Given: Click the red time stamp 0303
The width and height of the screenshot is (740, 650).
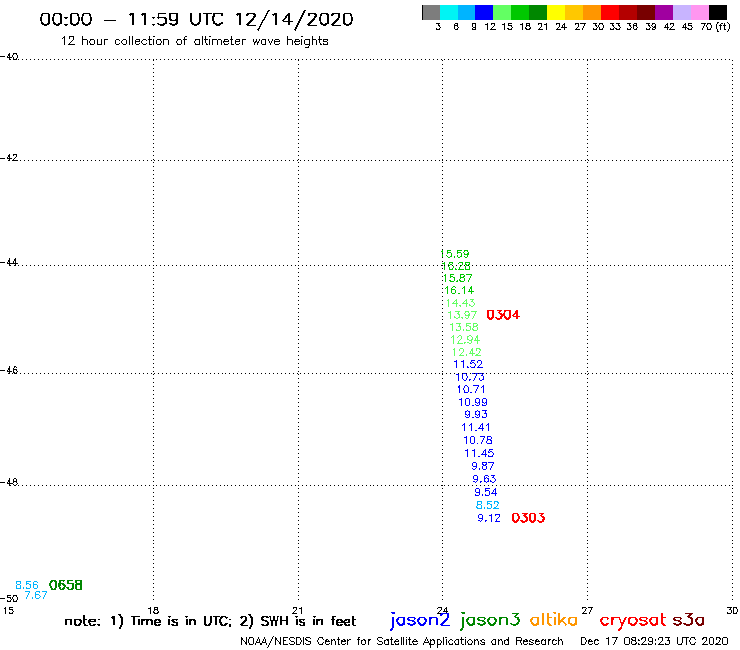Looking at the screenshot, I should [x=529, y=518].
